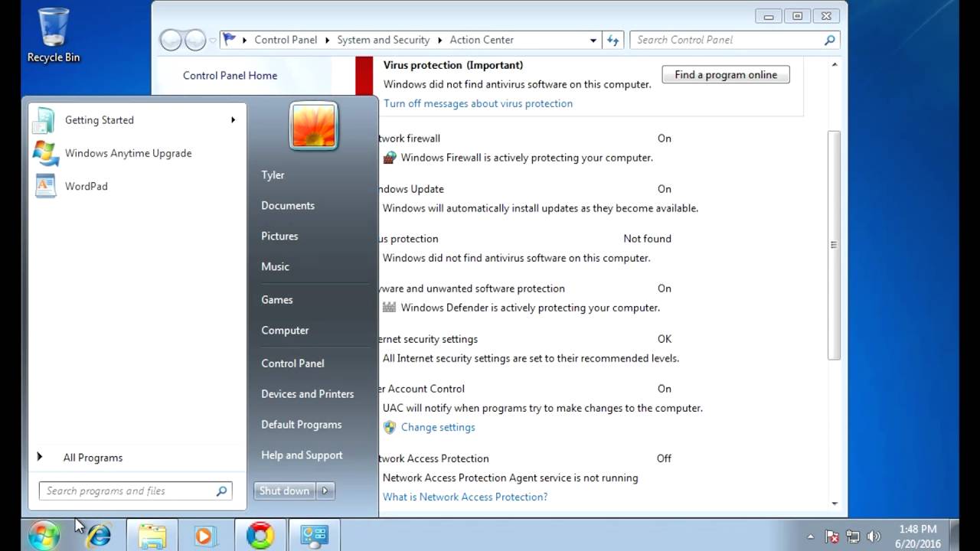The width and height of the screenshot is (980, 551).
Task: Click the magnifier in Start search box
Action: [x=221, y=491]
